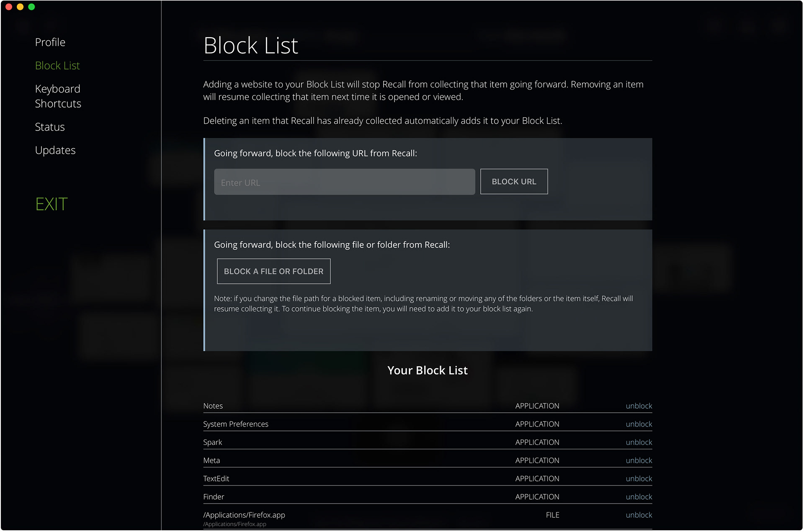Focus the Enter URL text field

click(344, 182)
